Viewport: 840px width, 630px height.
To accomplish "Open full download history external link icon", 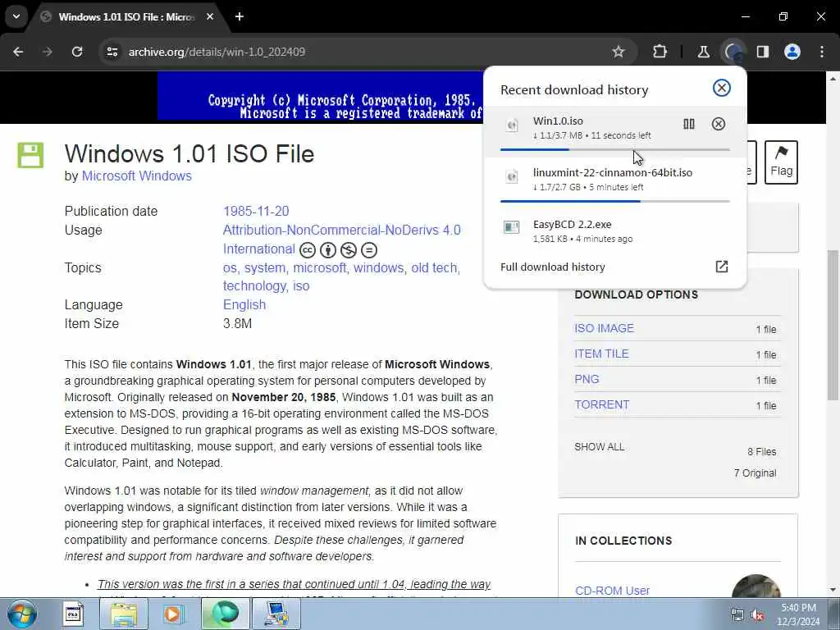I will (722, 267).
